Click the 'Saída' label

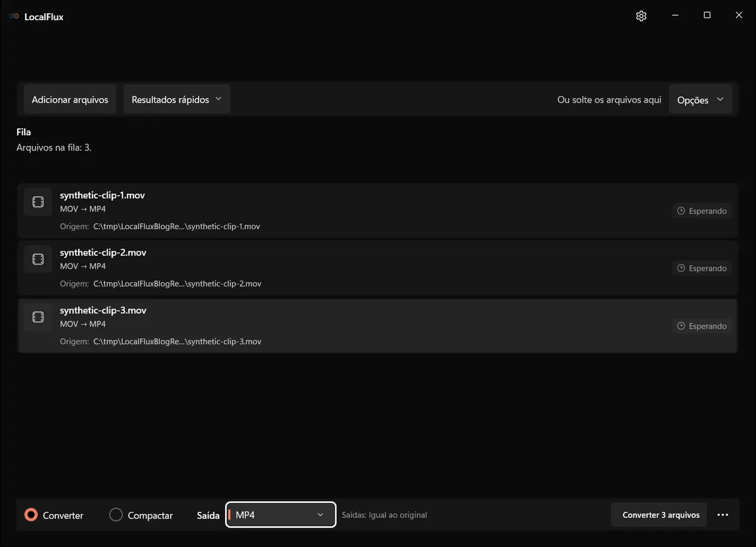coord(208,515)
